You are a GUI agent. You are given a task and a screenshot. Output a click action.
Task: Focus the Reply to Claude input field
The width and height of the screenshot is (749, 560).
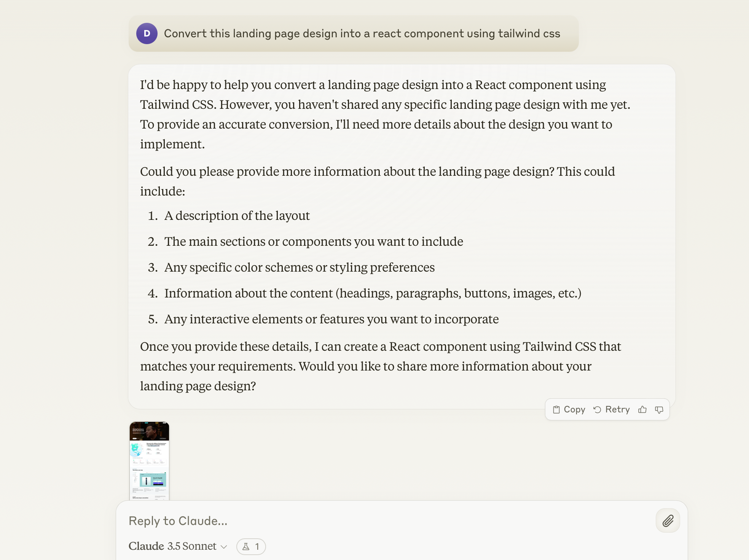click(x=388, y=521)
